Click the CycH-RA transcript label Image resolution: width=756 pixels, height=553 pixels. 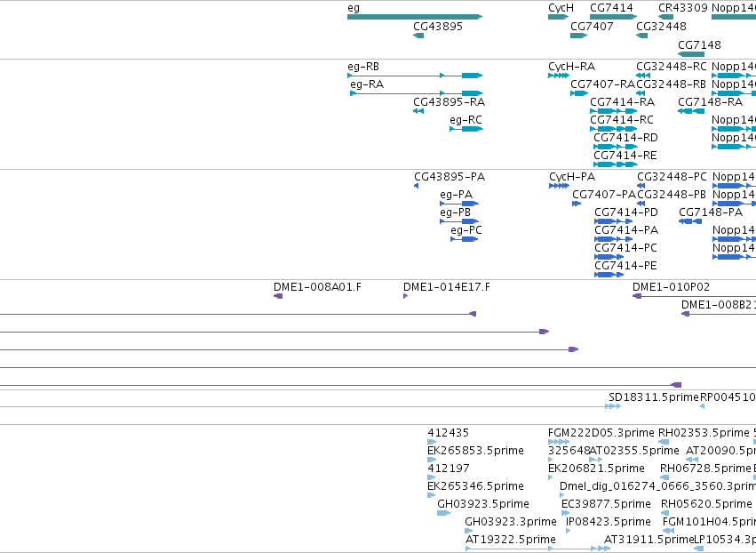point(571,67)
